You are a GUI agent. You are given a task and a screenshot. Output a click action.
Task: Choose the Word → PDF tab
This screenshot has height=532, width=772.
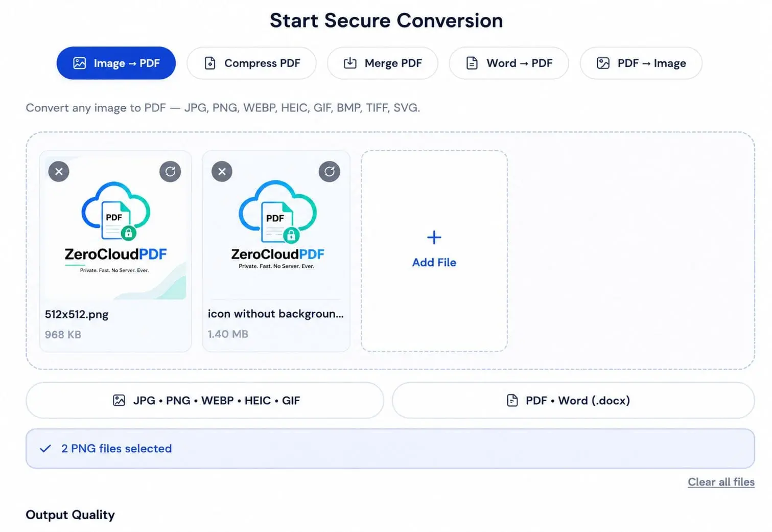509,63
